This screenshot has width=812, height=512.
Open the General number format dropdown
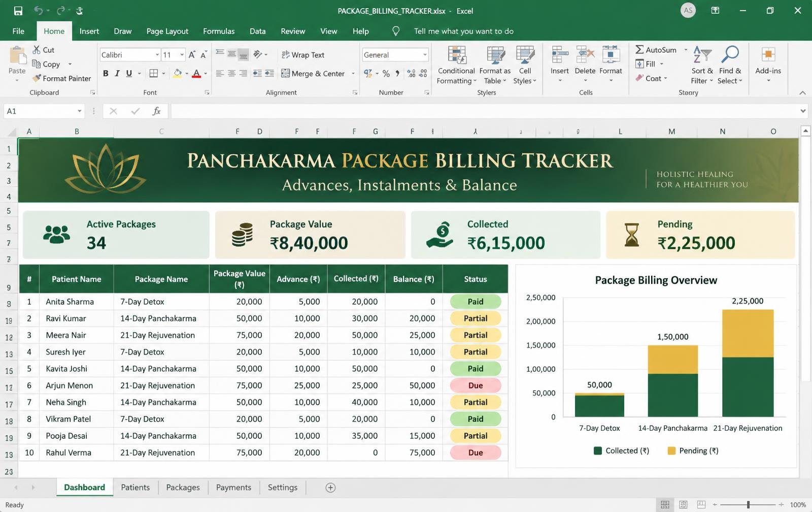425,55
